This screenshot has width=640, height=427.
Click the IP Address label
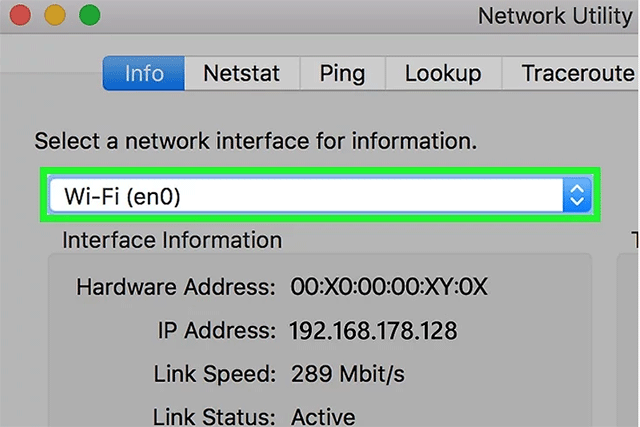[x=217, y=330]
